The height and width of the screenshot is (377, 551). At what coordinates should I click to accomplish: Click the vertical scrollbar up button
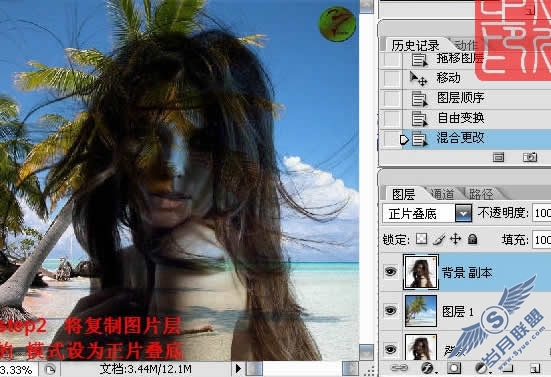367,6
